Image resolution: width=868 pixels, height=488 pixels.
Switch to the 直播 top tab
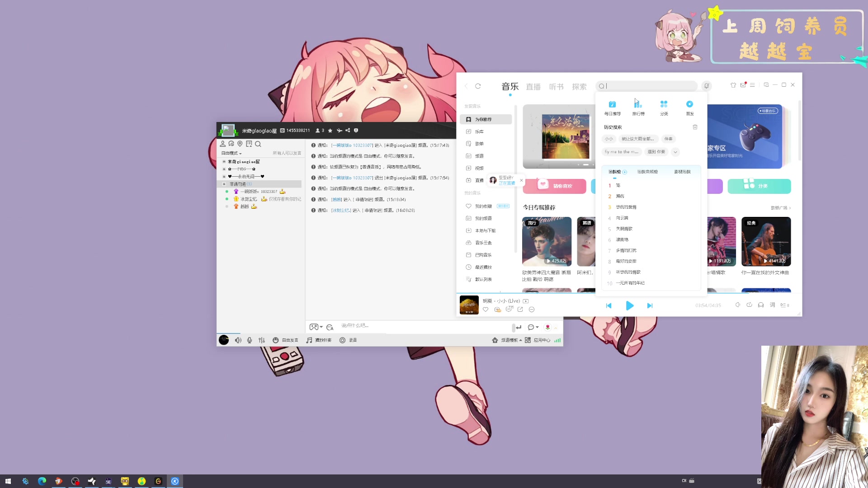[533, 87]
